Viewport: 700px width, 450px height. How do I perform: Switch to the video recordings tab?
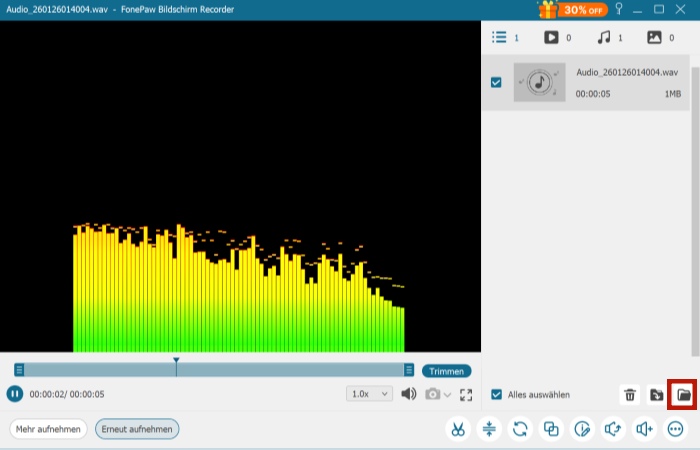[x=551, y=37]
